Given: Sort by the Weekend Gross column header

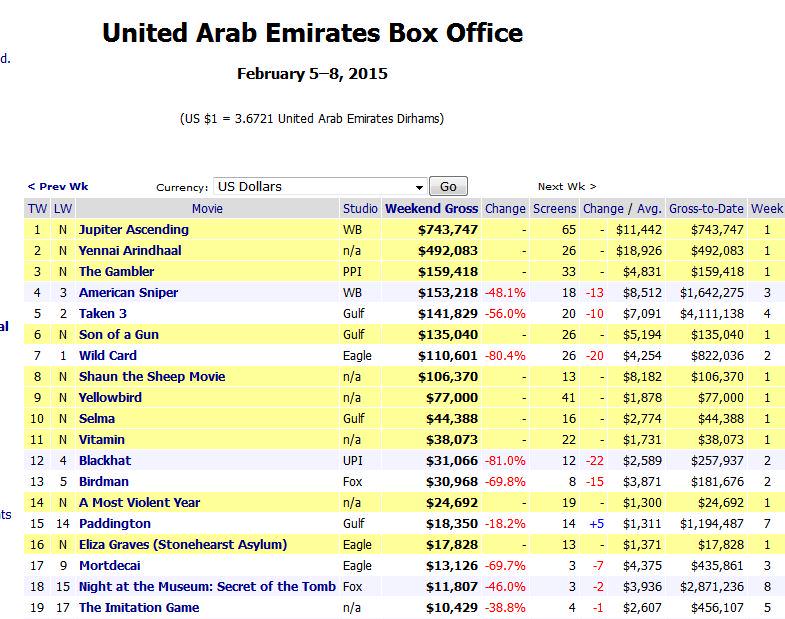Looking at the screenshot, I should (x=432, y=208).
